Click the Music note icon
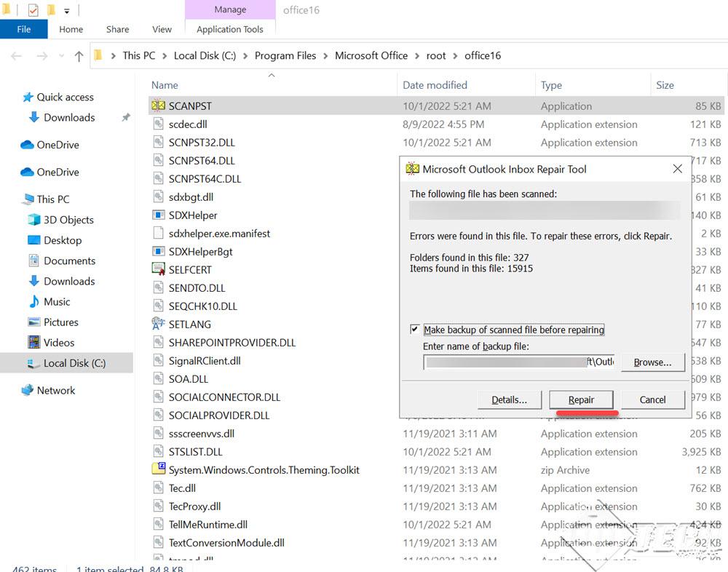Image resolution: width=728 pixels, height=572 pixels. (x=34, y=301)
